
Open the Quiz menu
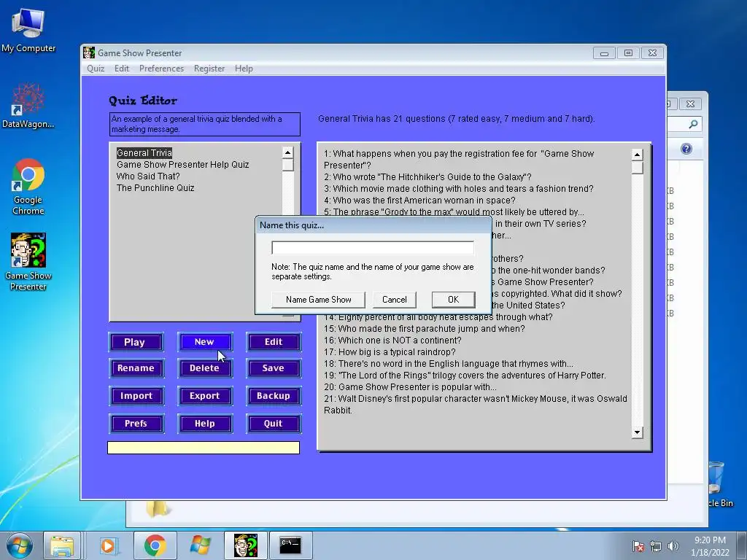click(96, 69)
